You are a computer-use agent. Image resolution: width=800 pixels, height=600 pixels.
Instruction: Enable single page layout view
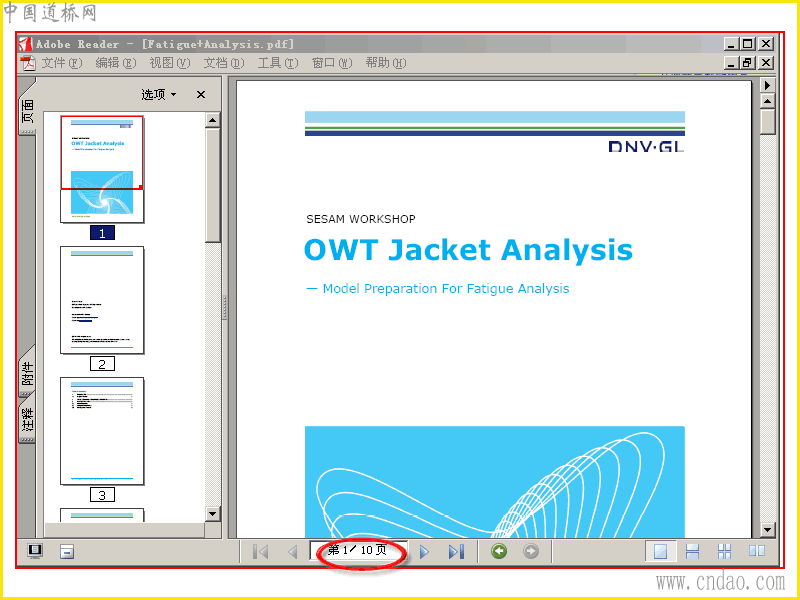pos(661,551)
